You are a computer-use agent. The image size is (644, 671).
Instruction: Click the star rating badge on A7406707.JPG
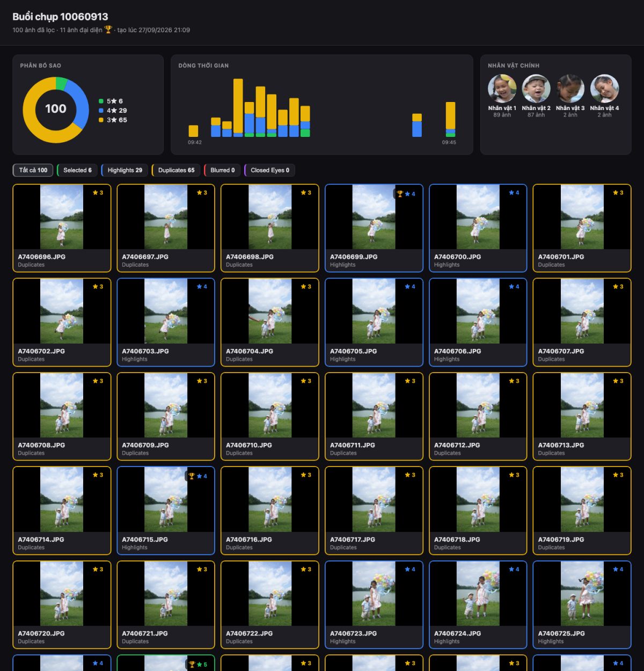[x=618, y=287]
